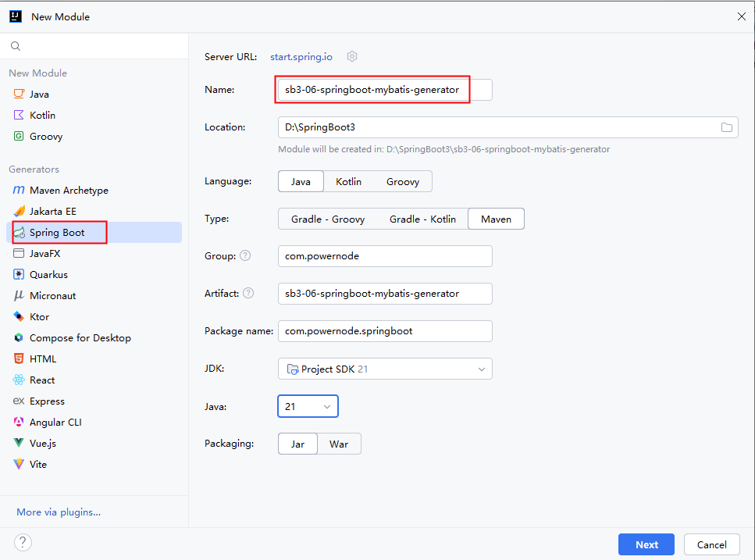Open the JDK Project SDK dropdown
The width and height of the screenshot is (755, 560).
[385, 369]
